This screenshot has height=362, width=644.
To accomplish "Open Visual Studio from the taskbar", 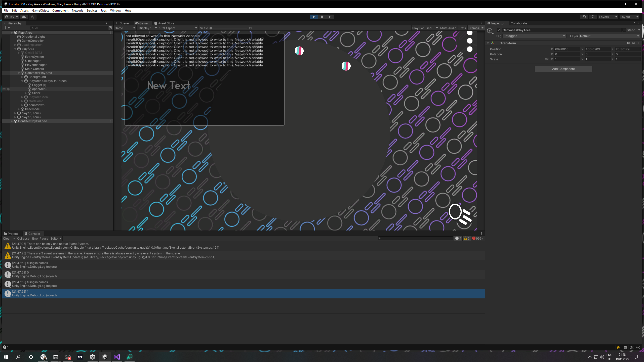I will pyautogui.click(x=117, y=357).
